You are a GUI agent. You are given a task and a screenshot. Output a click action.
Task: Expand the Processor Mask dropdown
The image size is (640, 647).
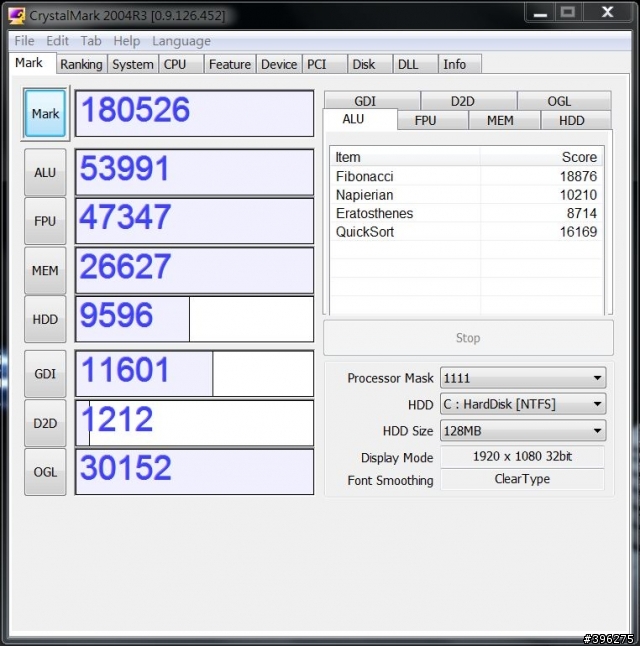click(x=523, y=378)
